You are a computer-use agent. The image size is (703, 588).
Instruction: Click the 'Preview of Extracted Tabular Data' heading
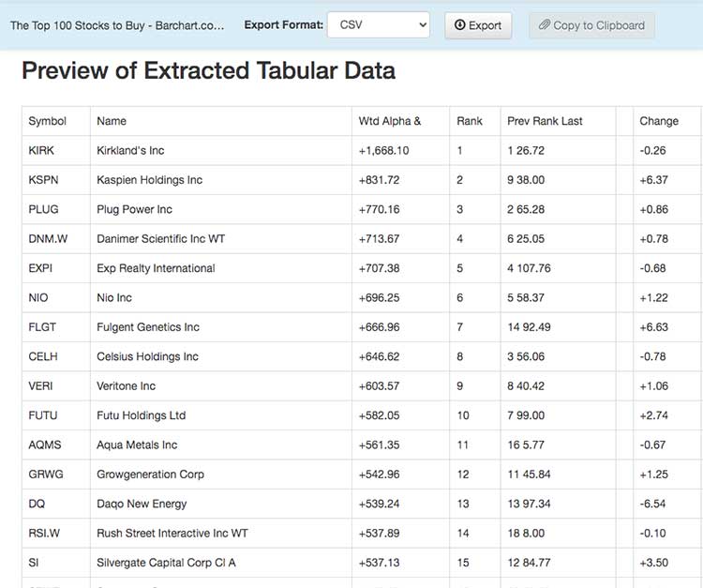[208, 70]
